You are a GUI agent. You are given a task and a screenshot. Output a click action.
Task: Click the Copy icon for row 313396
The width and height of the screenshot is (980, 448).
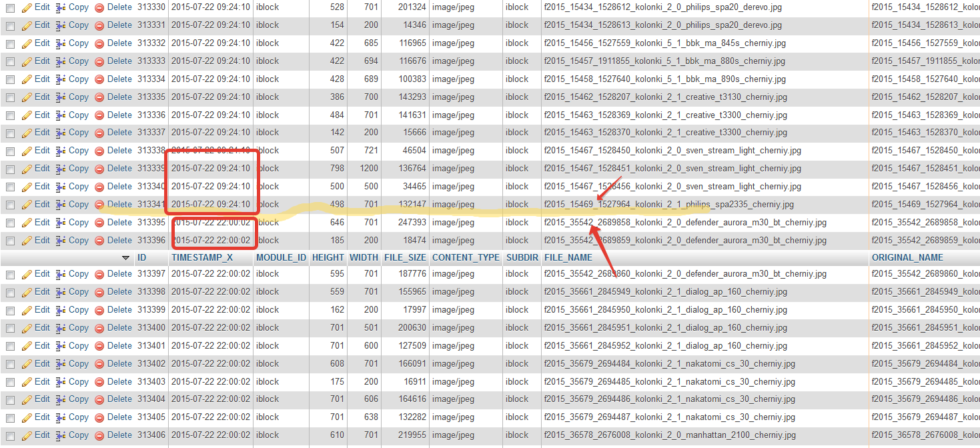pyautogui.click(x=61, y=241)
